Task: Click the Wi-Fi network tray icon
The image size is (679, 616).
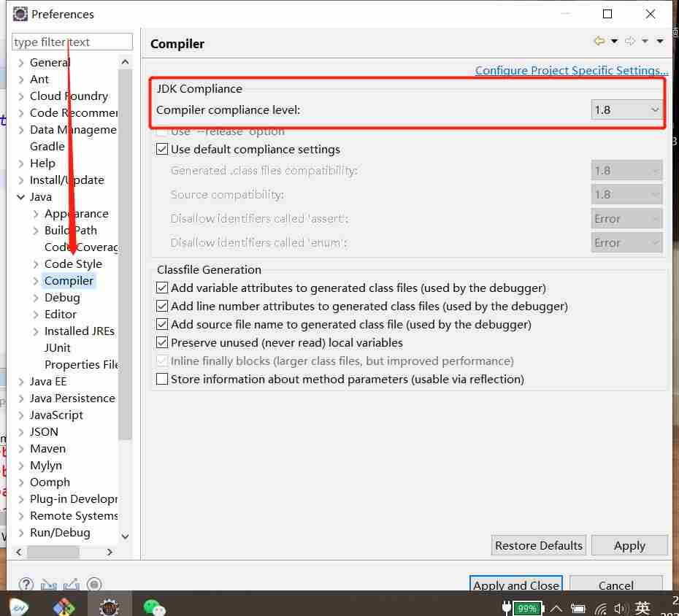Action: tap(600, 609)
